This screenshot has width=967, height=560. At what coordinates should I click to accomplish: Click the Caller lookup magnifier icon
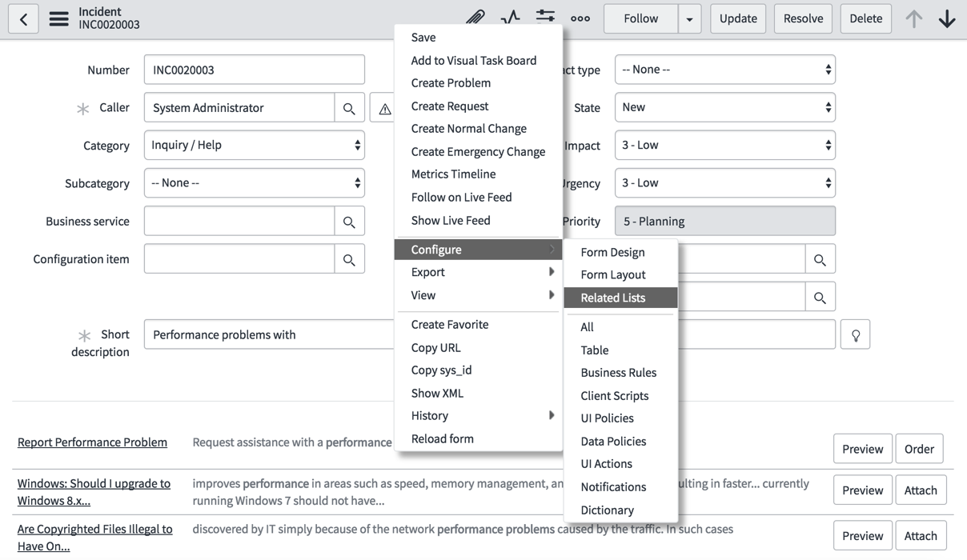click(349, 108)
